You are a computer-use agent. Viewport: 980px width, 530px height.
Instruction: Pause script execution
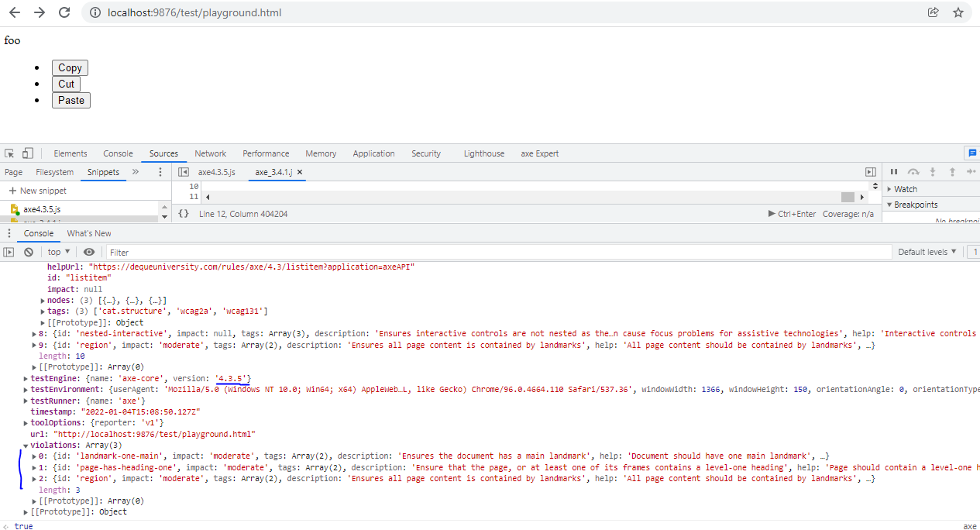tap(896, 171)
